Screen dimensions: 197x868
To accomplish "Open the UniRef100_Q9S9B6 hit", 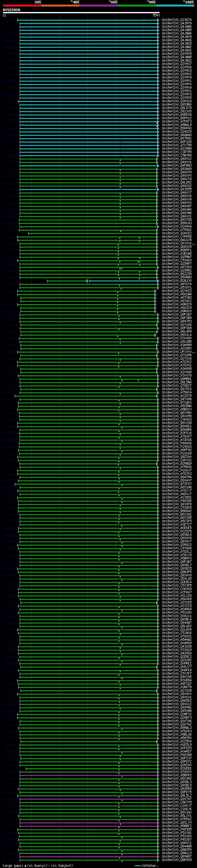I will coord(176,104).
